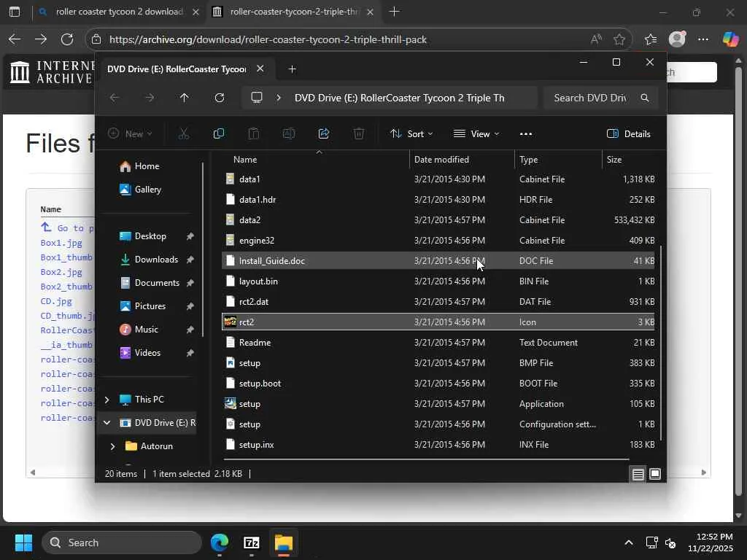This screenshot has height=560, width=747.
Task: Click the Windows Start button
Action: click(23, 542)
